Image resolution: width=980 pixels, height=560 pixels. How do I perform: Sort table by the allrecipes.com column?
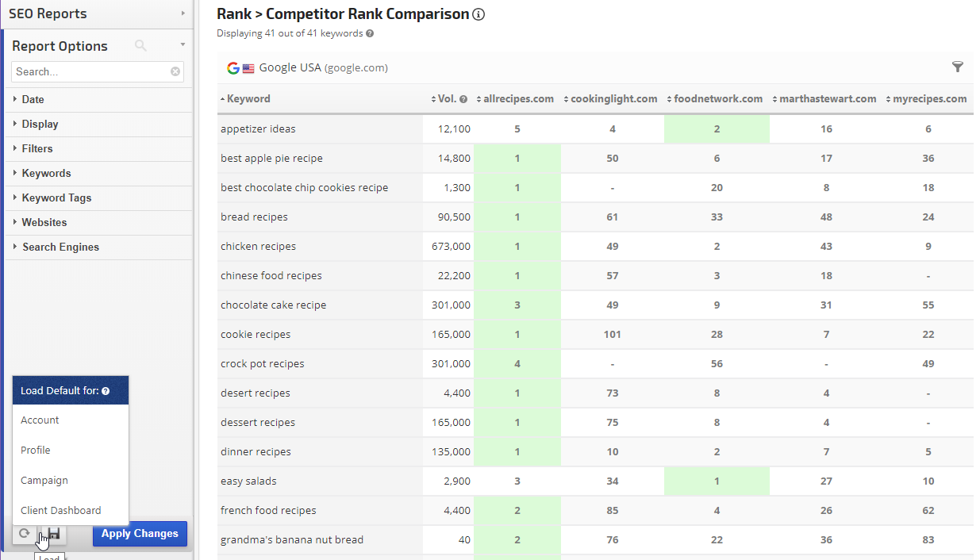point(517,99)
